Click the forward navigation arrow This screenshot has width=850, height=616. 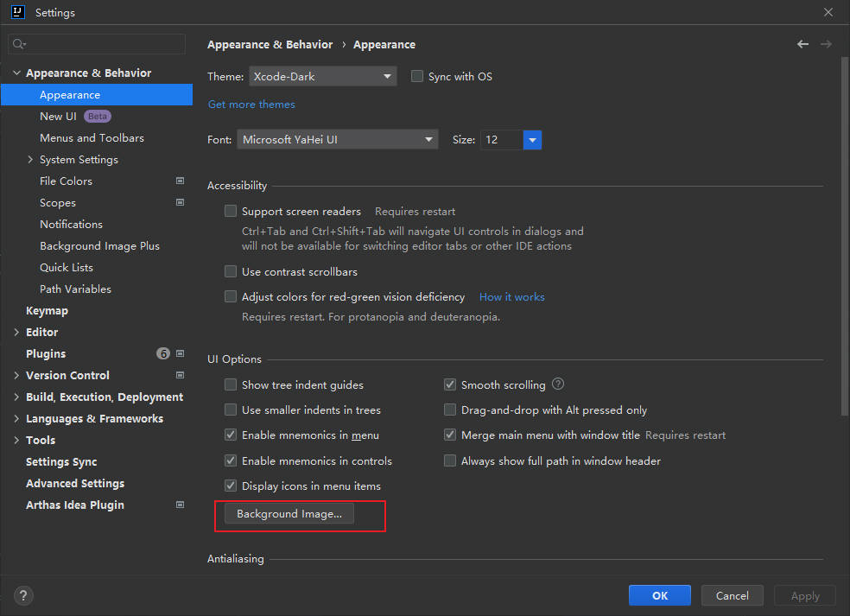click(x=826, y=44)
